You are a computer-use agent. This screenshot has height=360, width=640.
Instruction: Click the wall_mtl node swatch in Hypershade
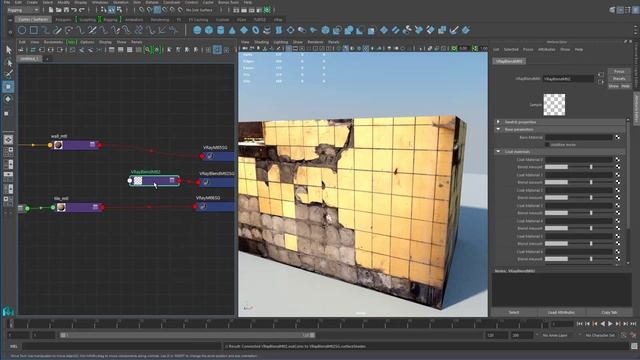58,145
